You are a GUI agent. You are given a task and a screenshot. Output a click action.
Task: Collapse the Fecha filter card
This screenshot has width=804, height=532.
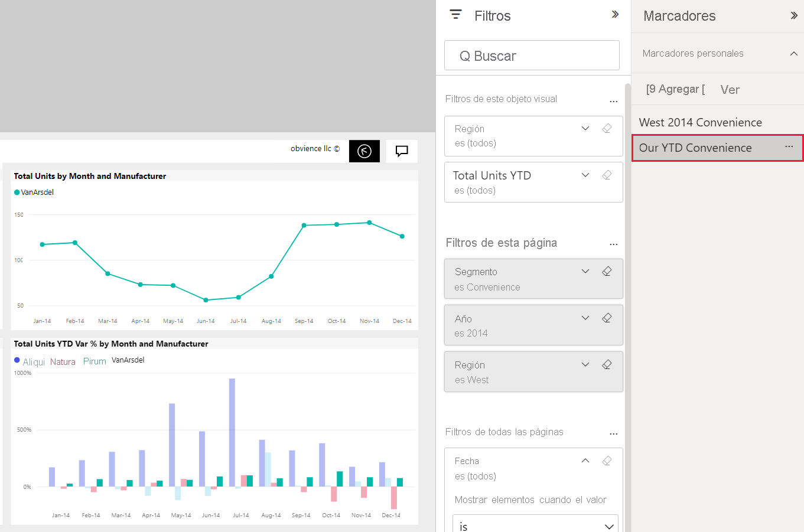pyautogui.click(x=585, y=461)
